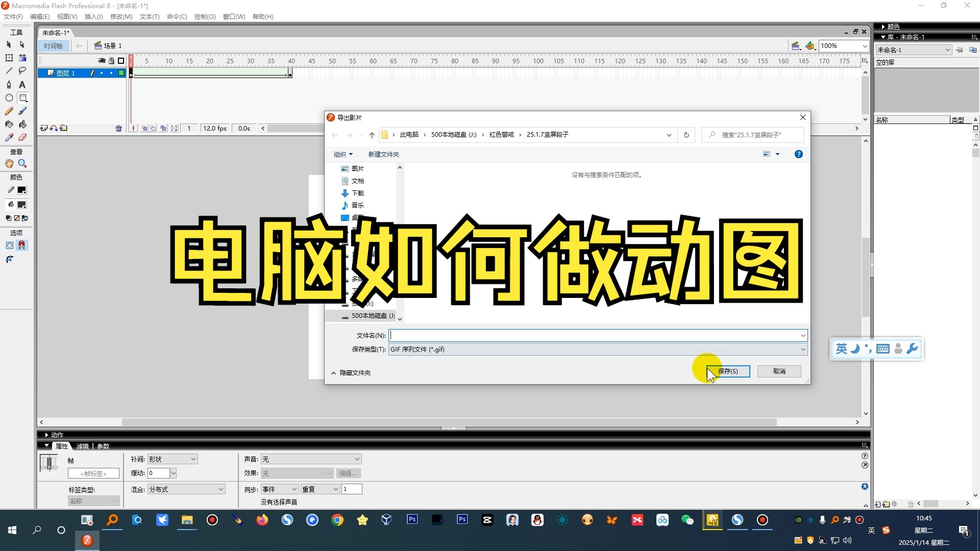Switch to the 参数 tab
The height and width of the screenshot is (551, 980).
103,446
